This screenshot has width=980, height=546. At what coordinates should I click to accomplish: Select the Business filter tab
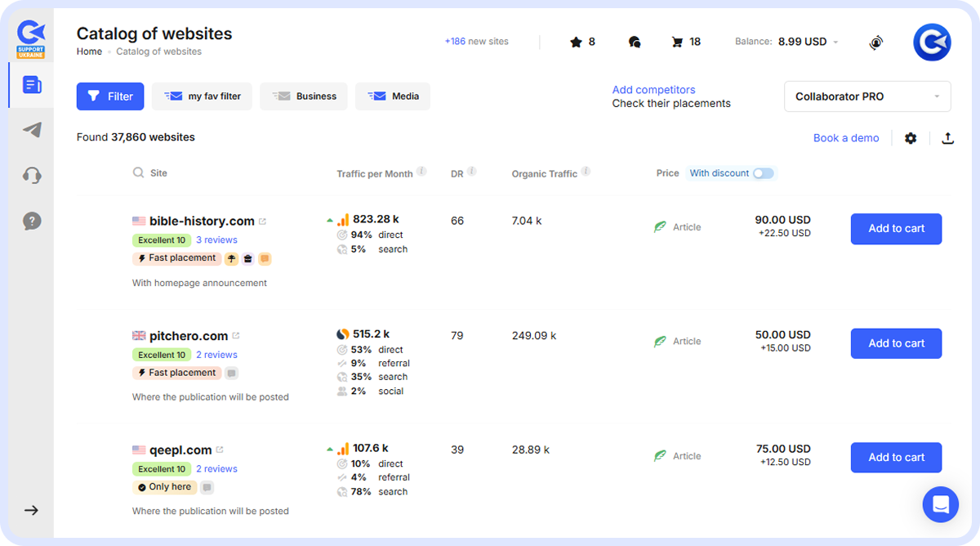tap(303, 96)
